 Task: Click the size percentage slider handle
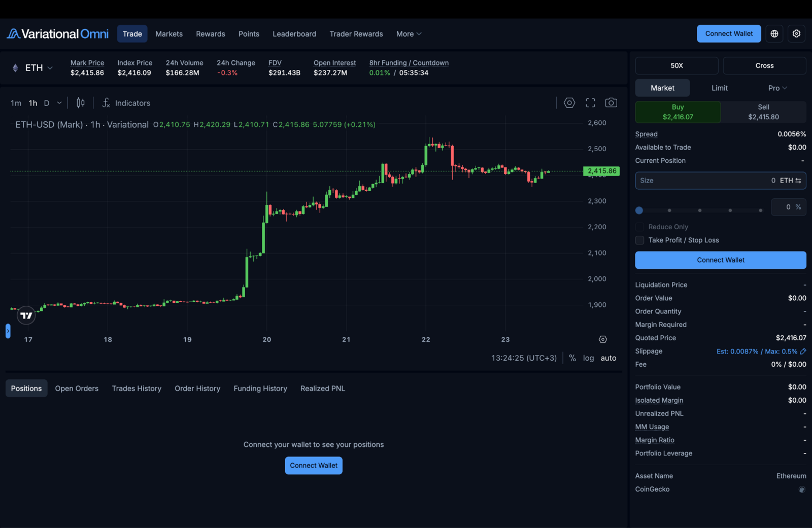(x=639, y=210)
